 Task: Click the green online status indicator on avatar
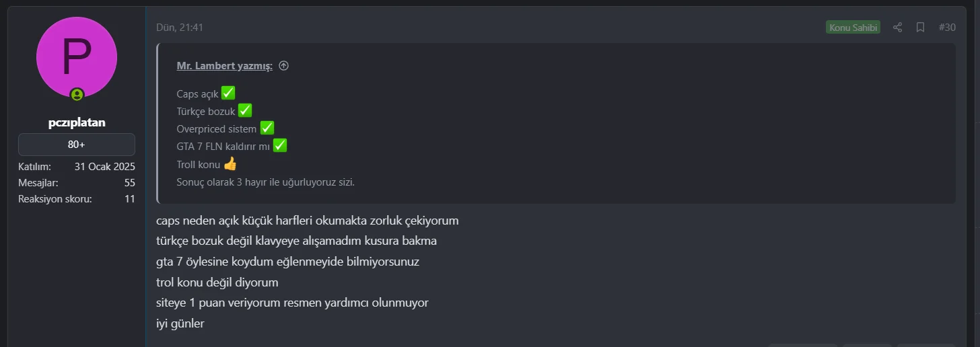click(77, 95)
